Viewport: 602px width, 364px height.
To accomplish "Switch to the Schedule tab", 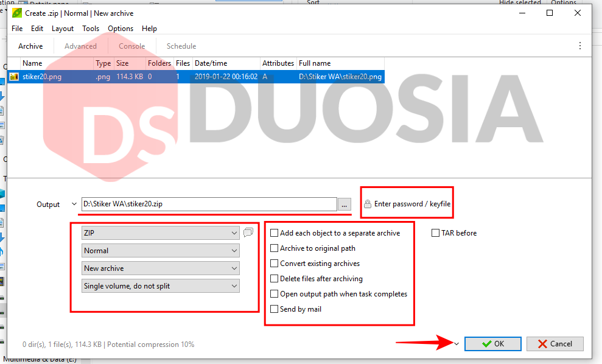I will (180, 46).
